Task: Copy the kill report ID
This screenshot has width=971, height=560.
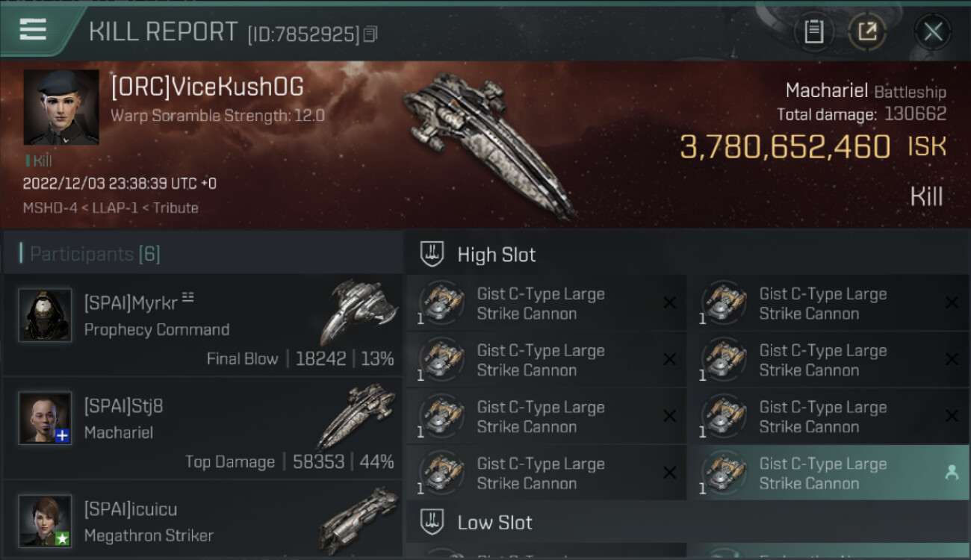Action: pyautogui.click(x=370, y=34)
